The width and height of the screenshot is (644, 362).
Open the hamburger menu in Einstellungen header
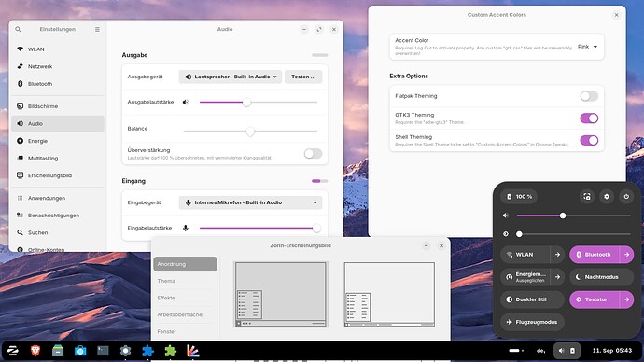tap(97, 29)
